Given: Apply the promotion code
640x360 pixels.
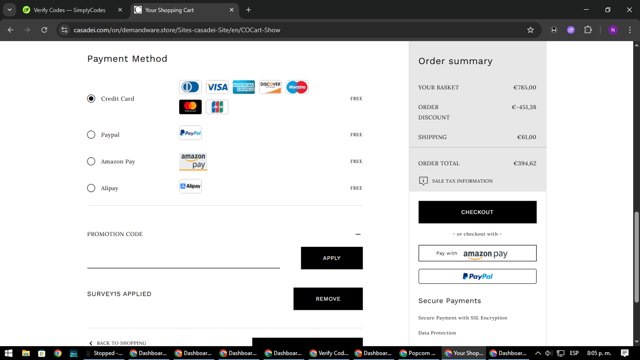Looking at the screenshot, I should [x=331, y=258].
